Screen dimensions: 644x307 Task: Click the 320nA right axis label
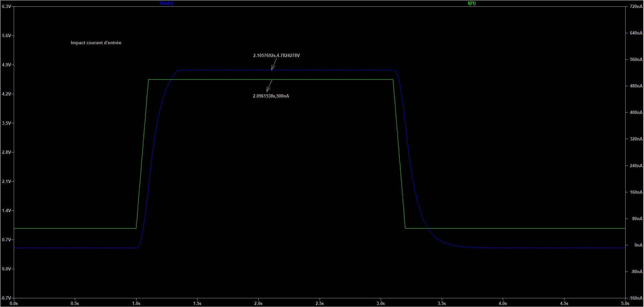point(636,139)
